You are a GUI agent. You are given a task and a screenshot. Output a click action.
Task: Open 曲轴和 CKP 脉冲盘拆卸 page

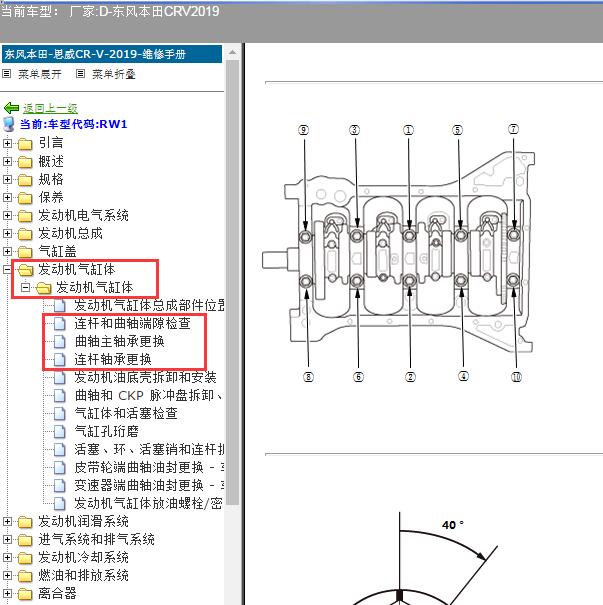click(149, 395)
